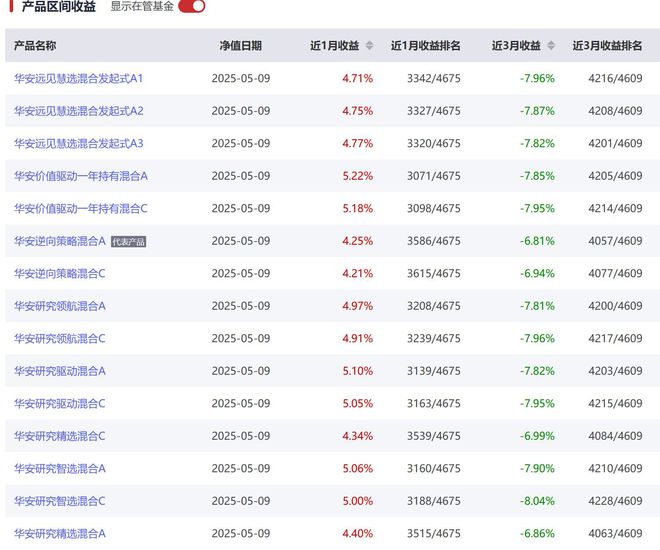Toggle the 显示在管基金 switch
This screenshot has height=550, width=660.
point(192,6)
